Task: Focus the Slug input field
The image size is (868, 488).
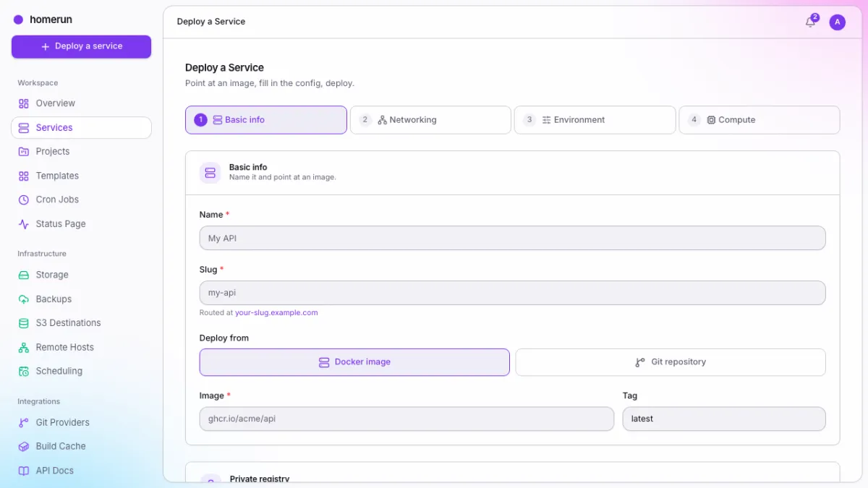Action: (512, 293)
